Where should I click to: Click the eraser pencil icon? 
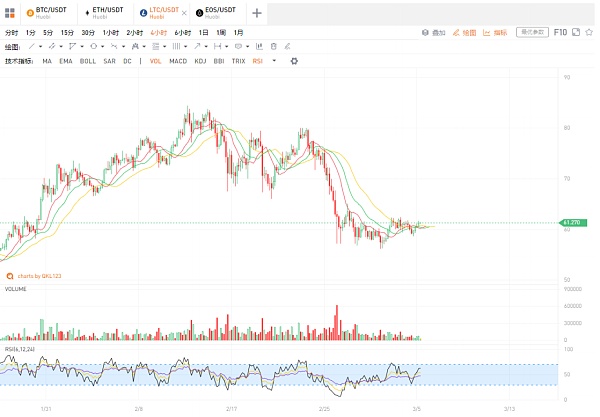pyautogui.click(x=287, y=46)
